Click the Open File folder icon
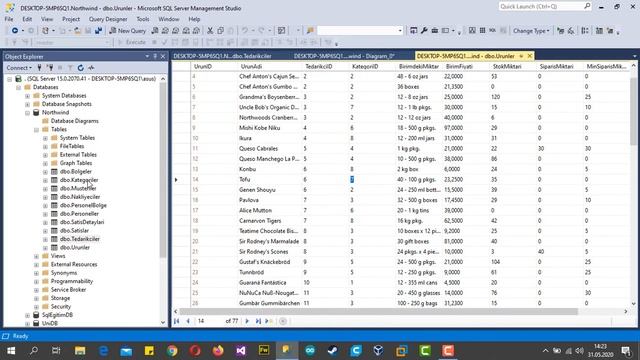640x360 pixels. coord(77,31)
